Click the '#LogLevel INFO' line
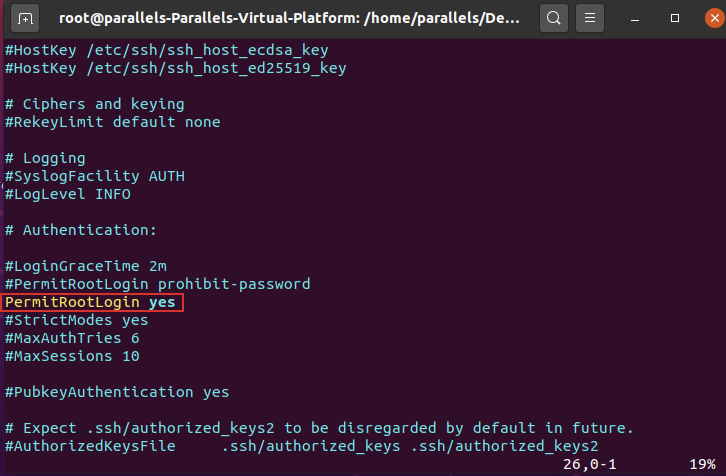Screen dimensions: 726x476 (67, 194)
